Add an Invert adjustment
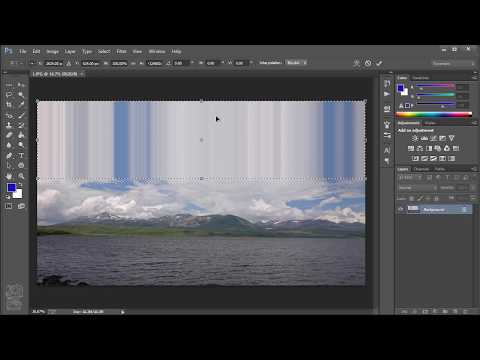 pyautogui.click(x=415, y=158)
